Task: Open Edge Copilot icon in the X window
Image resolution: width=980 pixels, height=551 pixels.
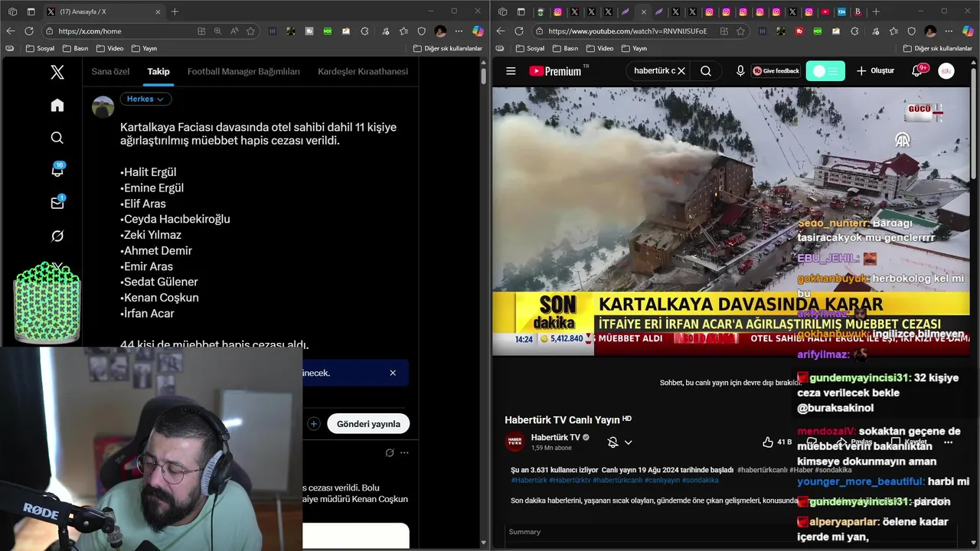Action: pos(478,31)
